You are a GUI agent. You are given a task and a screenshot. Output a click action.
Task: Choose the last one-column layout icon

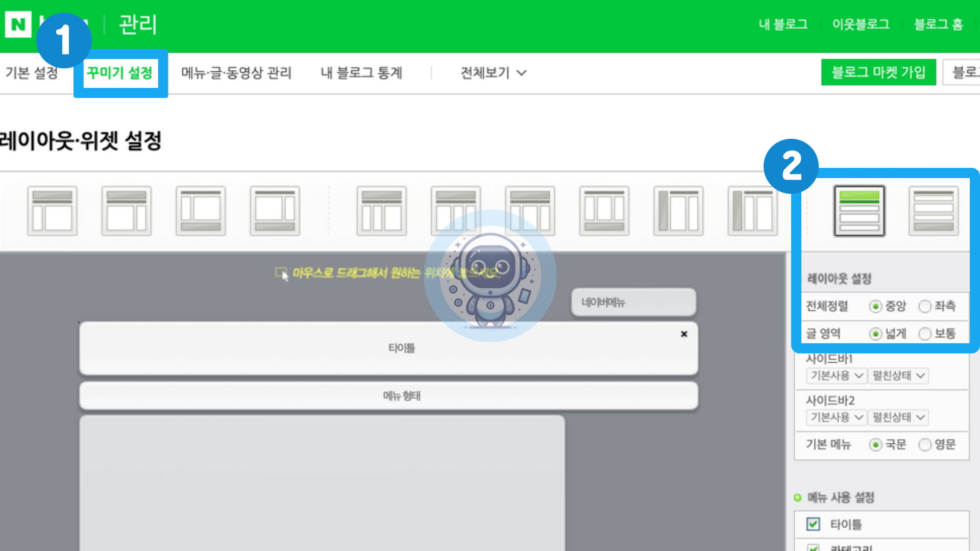point(933,211)
